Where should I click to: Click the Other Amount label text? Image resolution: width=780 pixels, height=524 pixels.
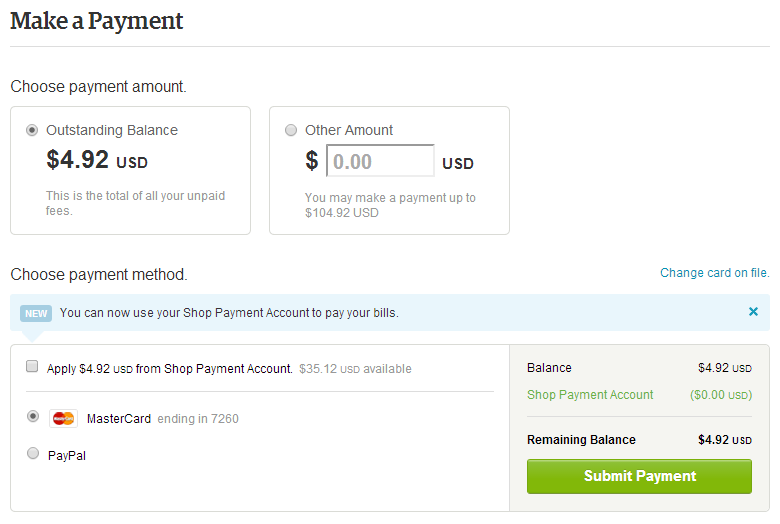pyautogui.click(x=349, y=130)
